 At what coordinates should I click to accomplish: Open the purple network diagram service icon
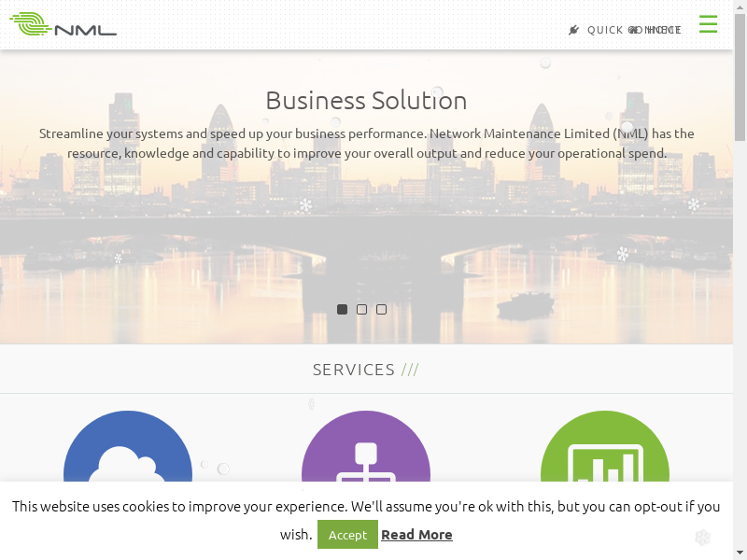click(x=366, y=446)
